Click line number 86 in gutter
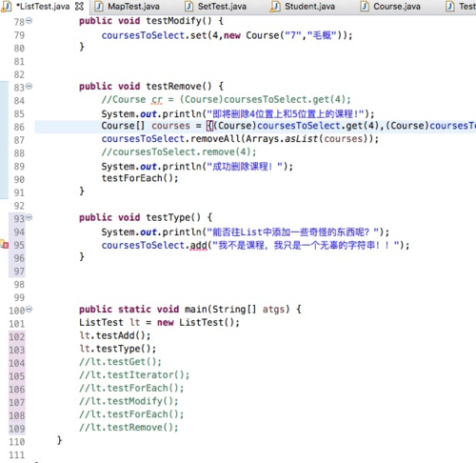This screenshot has width=476, height=463. (19, 127)
